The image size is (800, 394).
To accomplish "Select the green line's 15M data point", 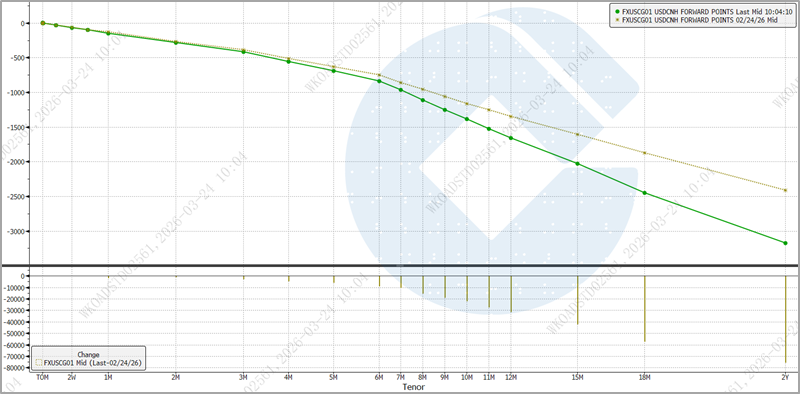I will click(578, 164).
